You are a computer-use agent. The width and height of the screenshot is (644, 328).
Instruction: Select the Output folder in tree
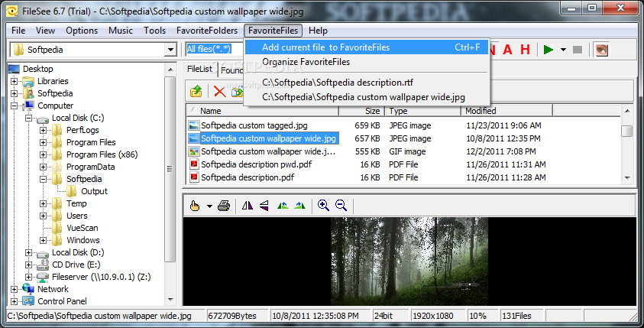94,192
